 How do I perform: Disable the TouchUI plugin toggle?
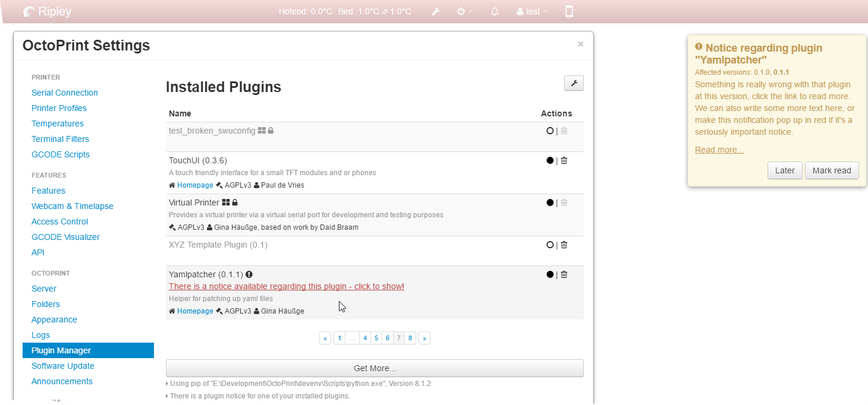pyautogui.click(x=550, y=160)
